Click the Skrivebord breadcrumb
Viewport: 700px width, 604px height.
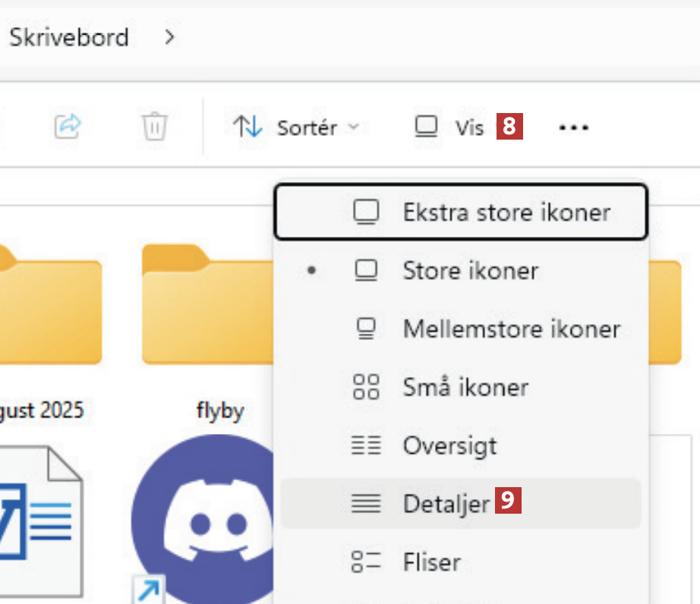tap(68, 36)
